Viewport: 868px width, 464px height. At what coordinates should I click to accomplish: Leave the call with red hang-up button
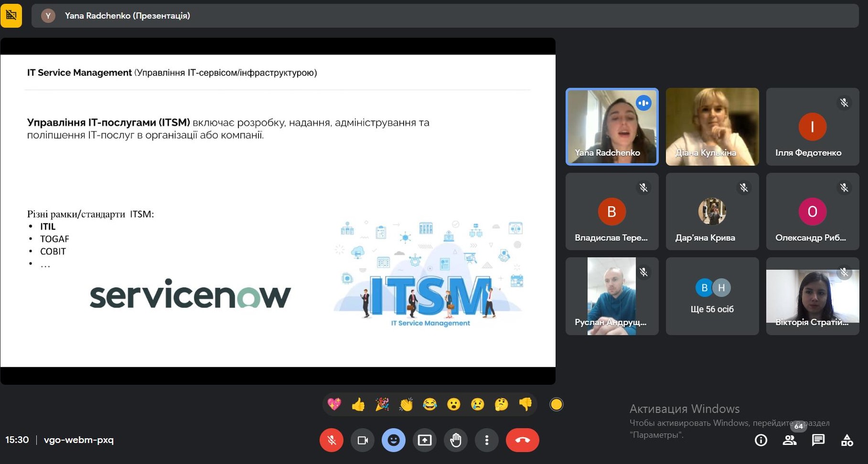[x=522, y=440]
